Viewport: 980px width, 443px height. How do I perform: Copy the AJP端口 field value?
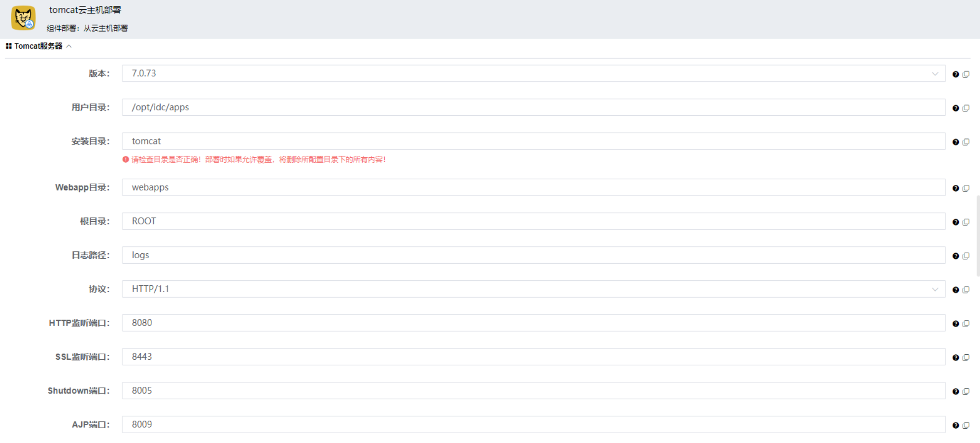[966, 426]
